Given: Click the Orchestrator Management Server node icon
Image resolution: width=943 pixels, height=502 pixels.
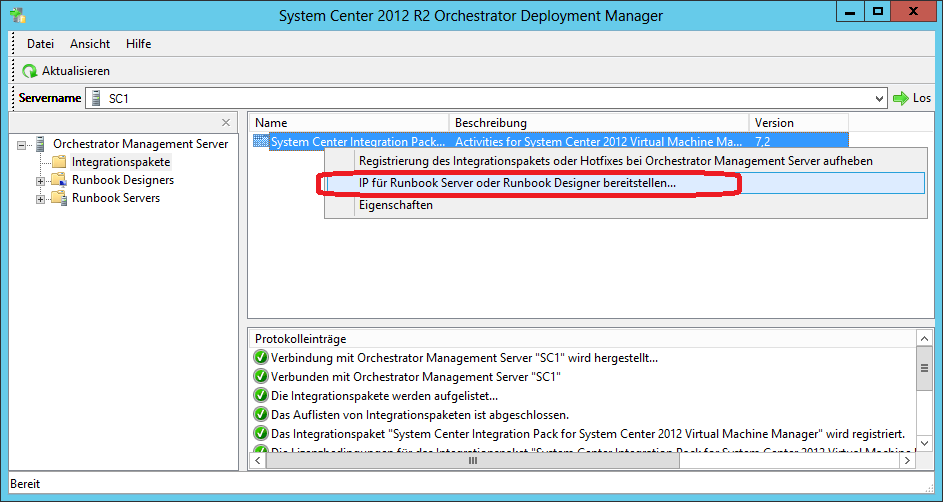Looking at the screenshot, I should (x=41, y=144).
